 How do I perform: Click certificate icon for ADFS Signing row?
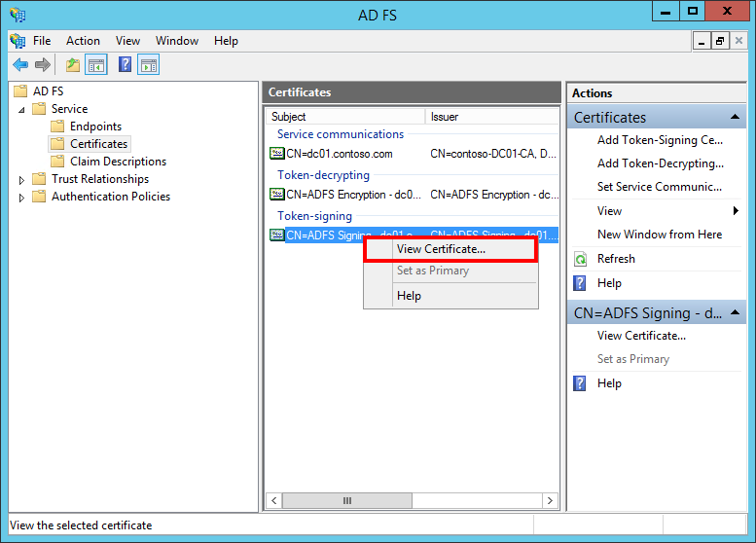[276, 235]
